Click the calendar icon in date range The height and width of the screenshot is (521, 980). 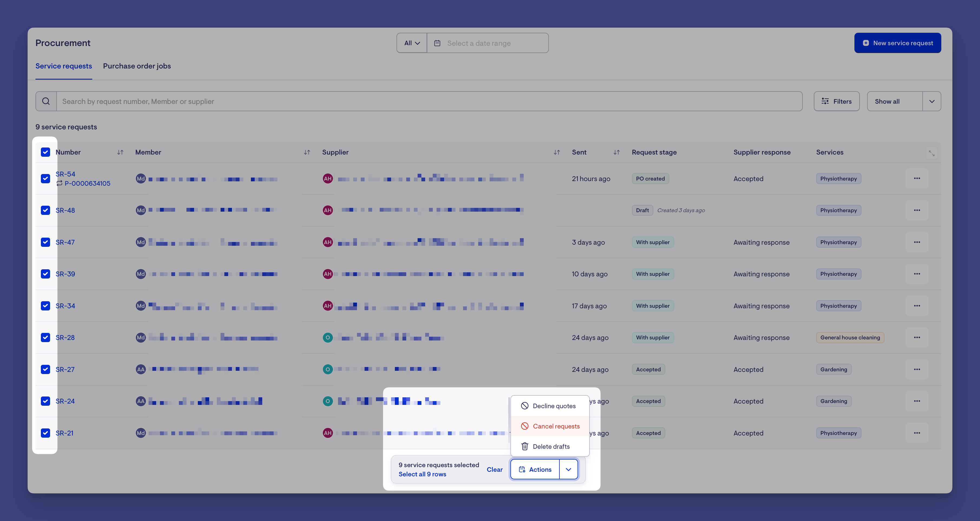[438, 43]
